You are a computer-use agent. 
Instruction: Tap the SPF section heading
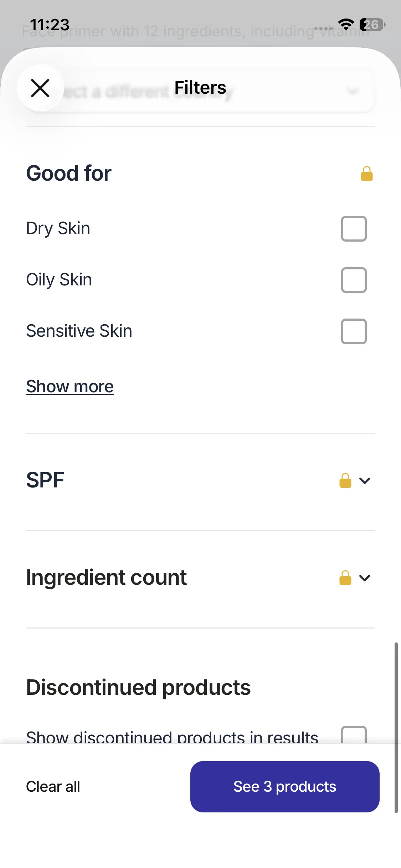click(x=45, y=480)
